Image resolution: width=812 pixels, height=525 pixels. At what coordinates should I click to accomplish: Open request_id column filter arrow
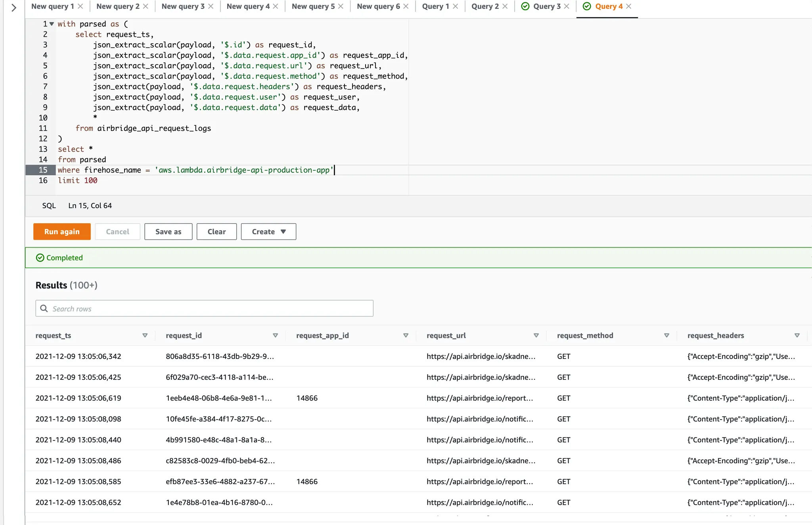[276, 335]
